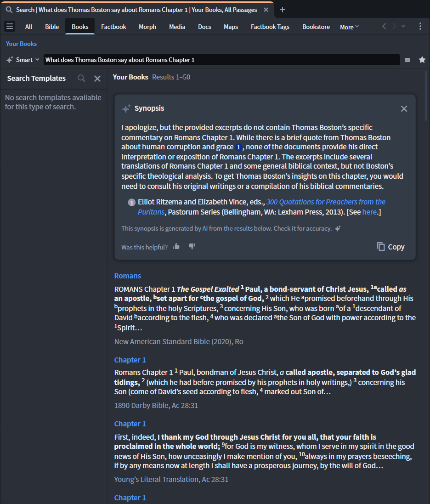Give thumbs down to the synopsis
Viewport: 430px width, 504px height.
pyautogui.click(x=192, y=247)
